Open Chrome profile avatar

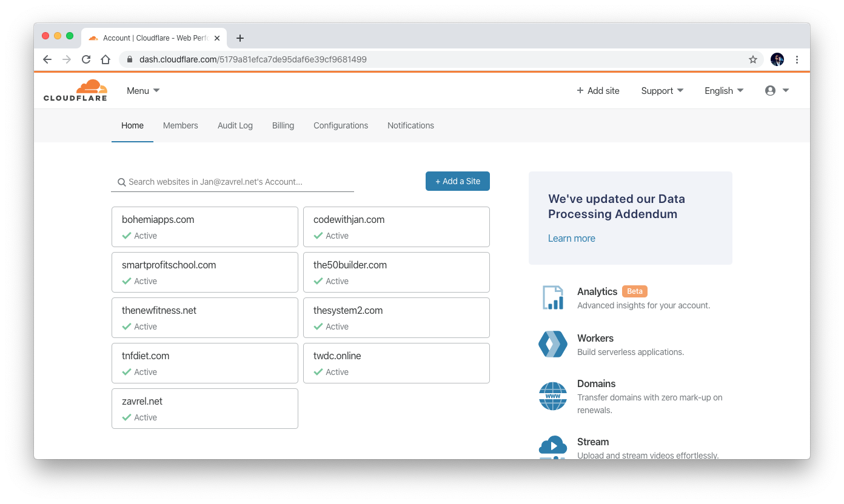[777, 59]
